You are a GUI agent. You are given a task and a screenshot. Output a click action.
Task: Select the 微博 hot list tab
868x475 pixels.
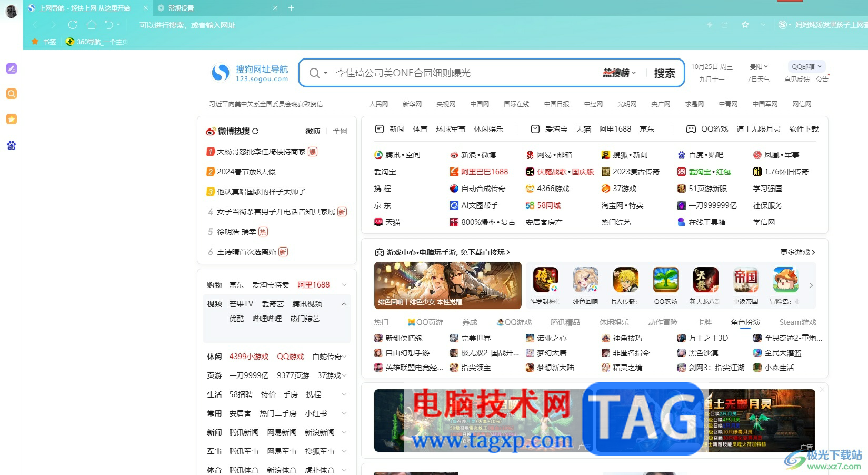coord(313,131)
